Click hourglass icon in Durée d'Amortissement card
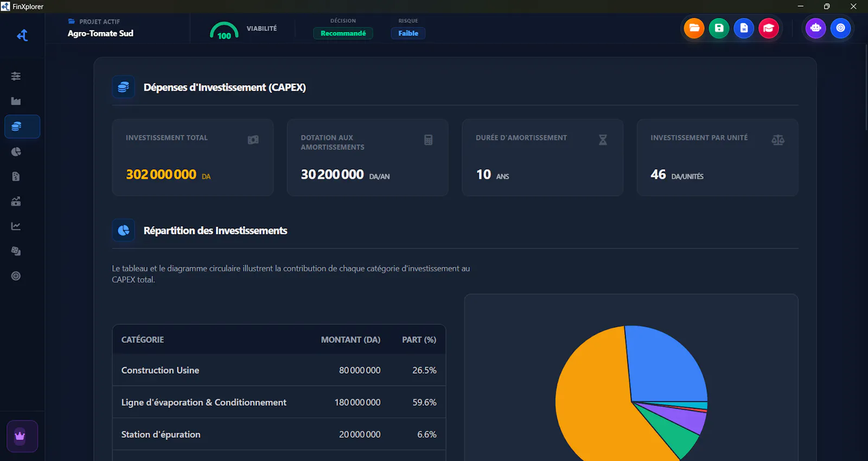 click(x=603, y=140)
